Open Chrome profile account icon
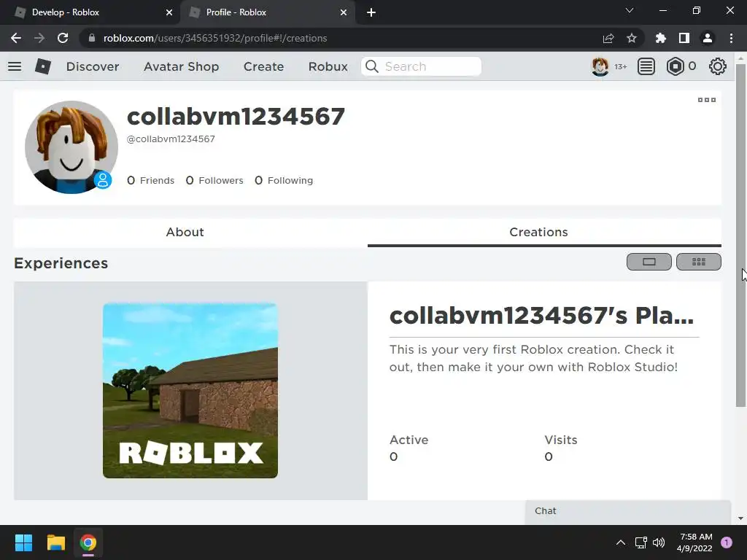The image size is (747, 560). pos(708,38)
